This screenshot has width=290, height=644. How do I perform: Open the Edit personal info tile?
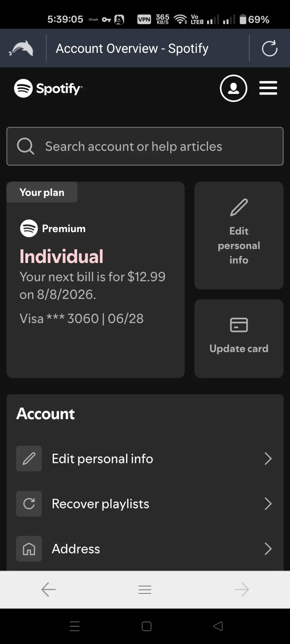click(239, 235)
